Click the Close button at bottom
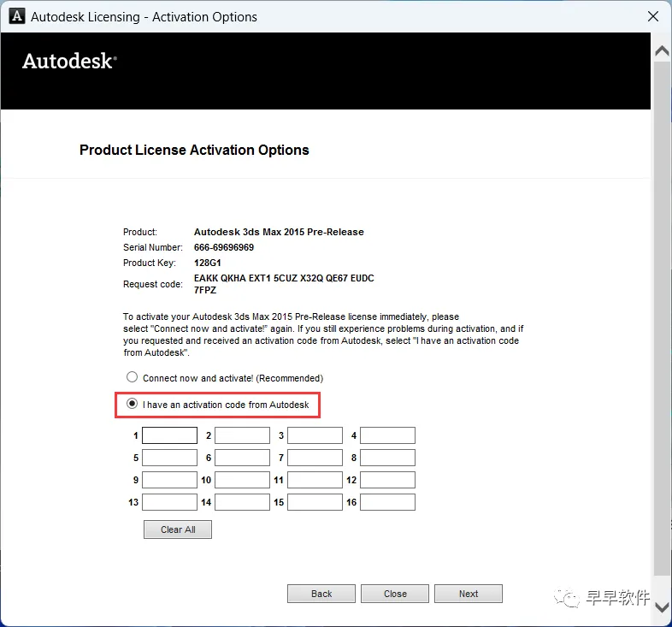Viewport: 672px width, 627px height. coord(395,594)
